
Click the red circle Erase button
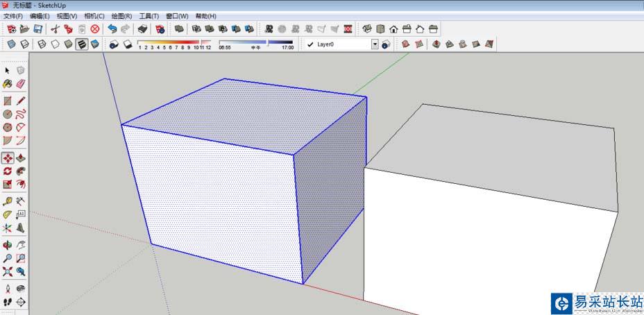point(95,28)
